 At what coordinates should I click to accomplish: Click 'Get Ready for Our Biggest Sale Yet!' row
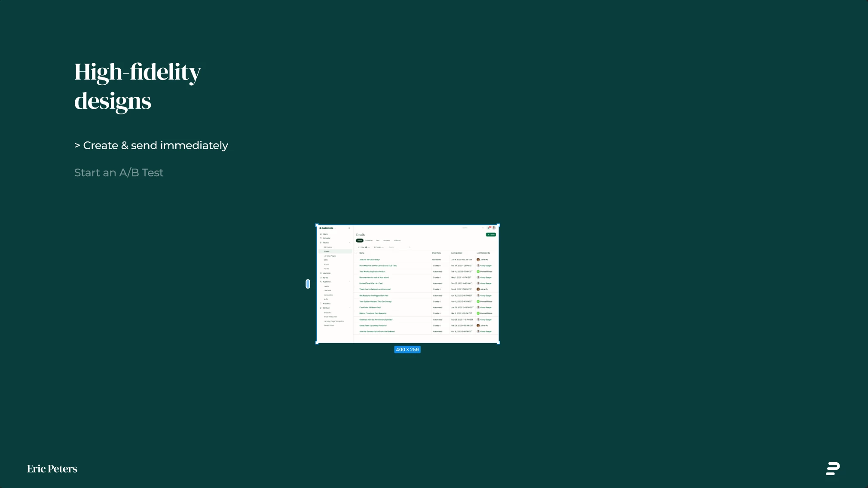[426, 295]
